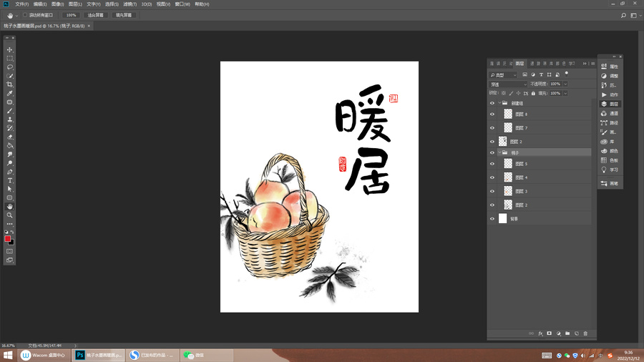Open Layers panel flyout menu
This screenshot has width=644, height=362.
592,64
